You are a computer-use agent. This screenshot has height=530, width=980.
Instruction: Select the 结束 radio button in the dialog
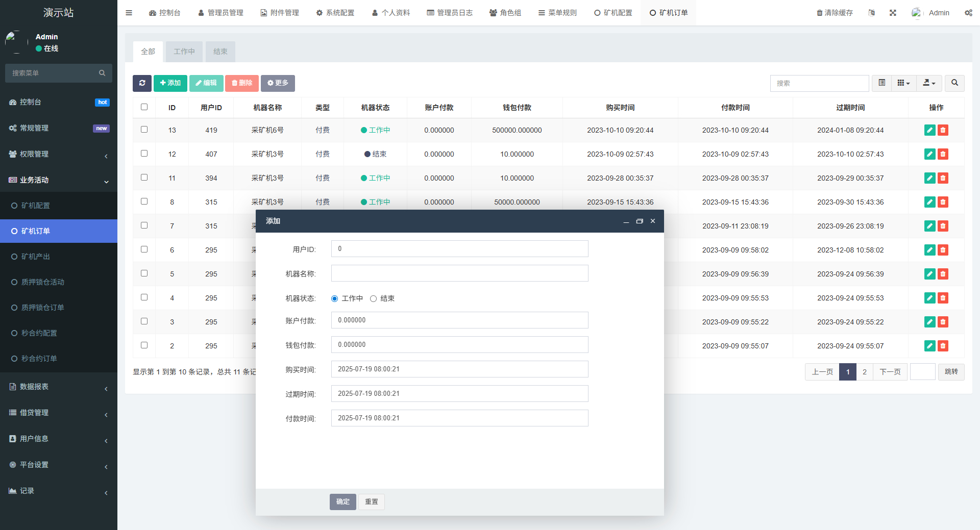point(373,298)
